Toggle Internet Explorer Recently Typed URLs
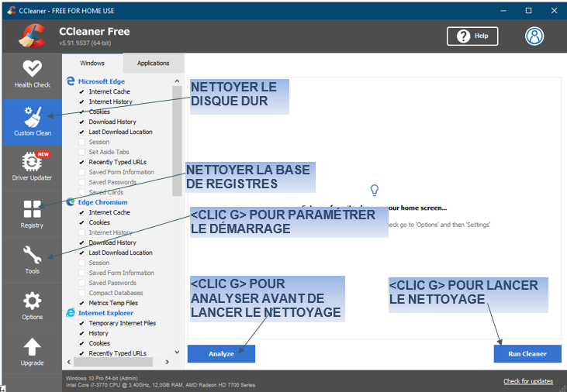Screen dimensions: 567x392 pos(81,353)
